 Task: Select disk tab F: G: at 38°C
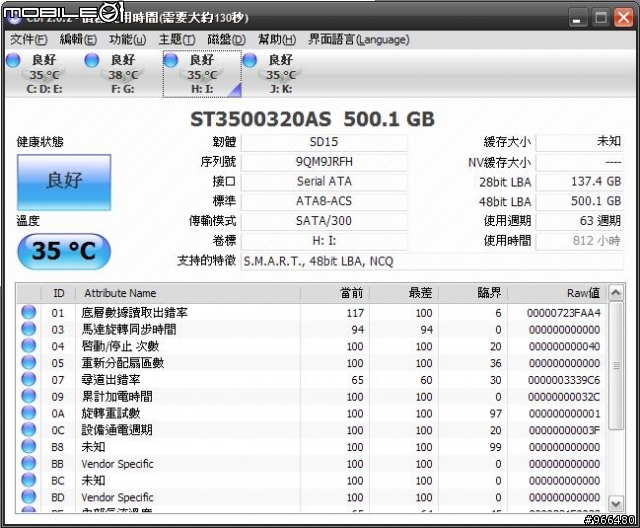click(123, 74)
